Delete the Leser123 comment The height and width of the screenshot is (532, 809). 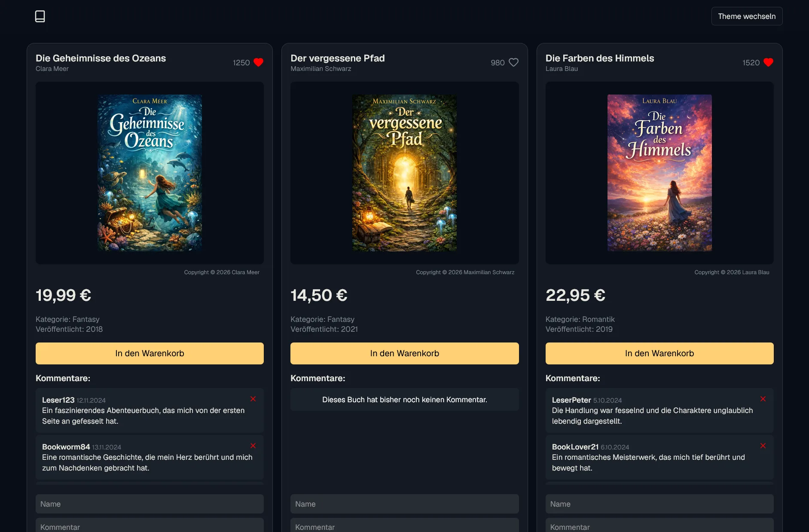253,399
